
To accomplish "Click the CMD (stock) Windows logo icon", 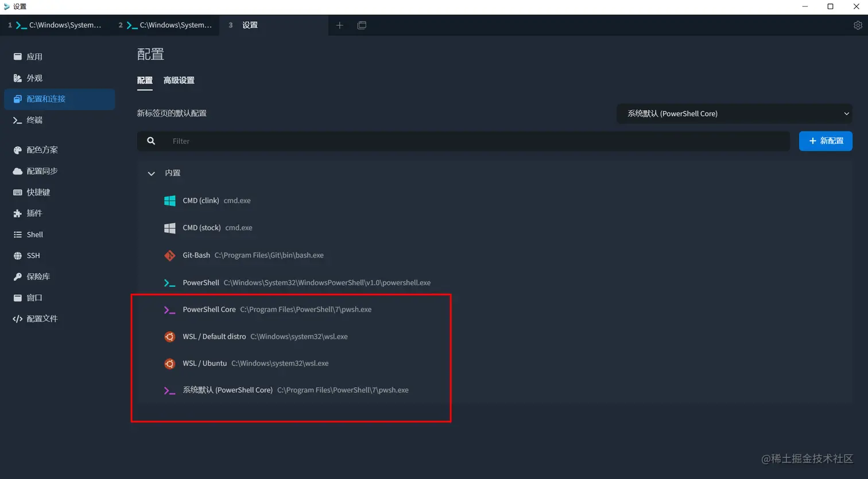I will point(170,228).
